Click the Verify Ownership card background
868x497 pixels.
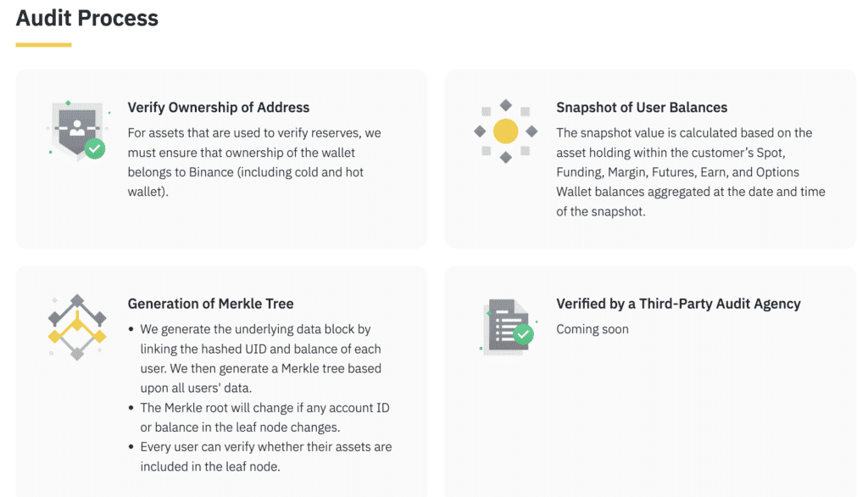point(220,225)
